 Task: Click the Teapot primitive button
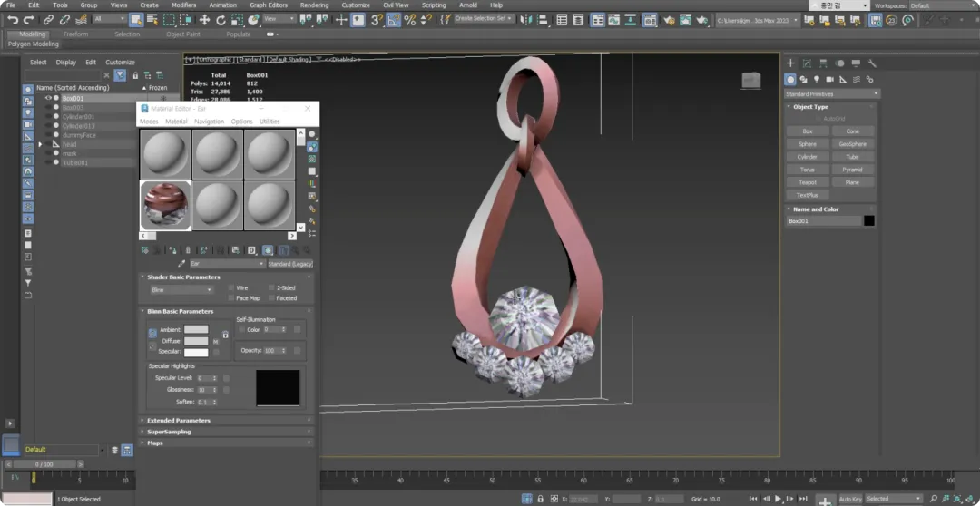tap(808, 182)
